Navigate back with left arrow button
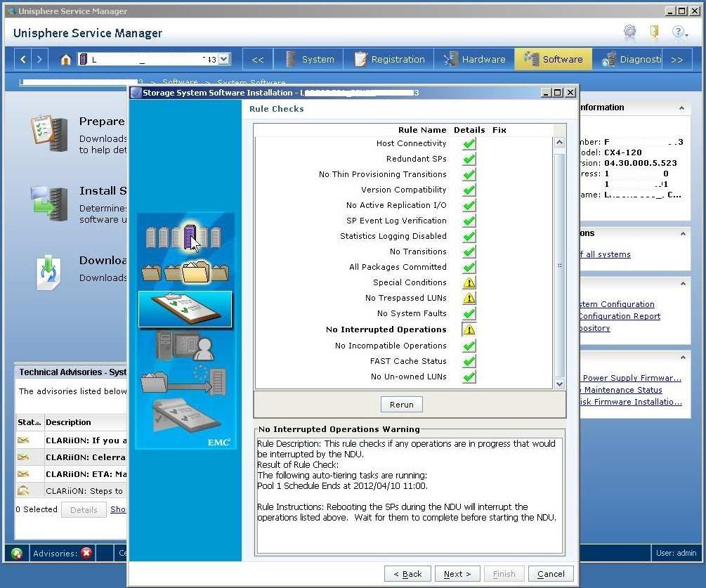 23,60
